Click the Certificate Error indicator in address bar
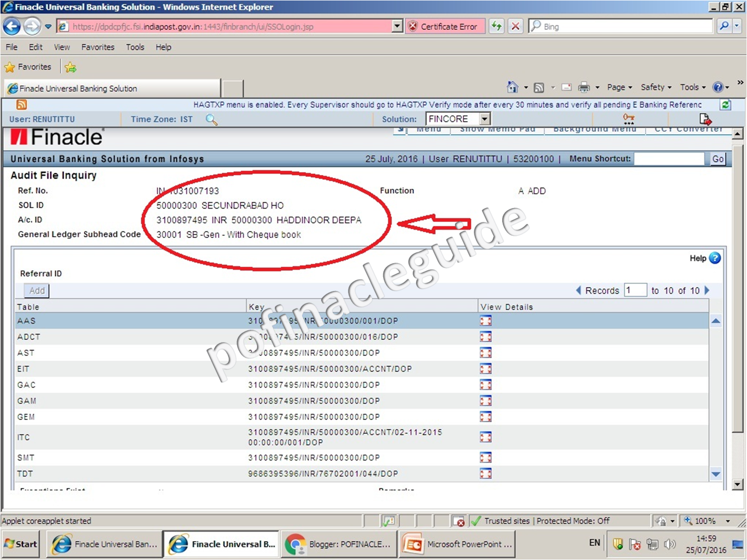747x560 pixels. pos(445,26)
